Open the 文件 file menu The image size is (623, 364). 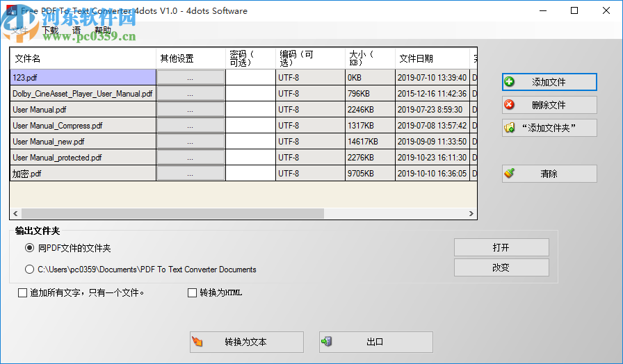click(x=19, y=30)
